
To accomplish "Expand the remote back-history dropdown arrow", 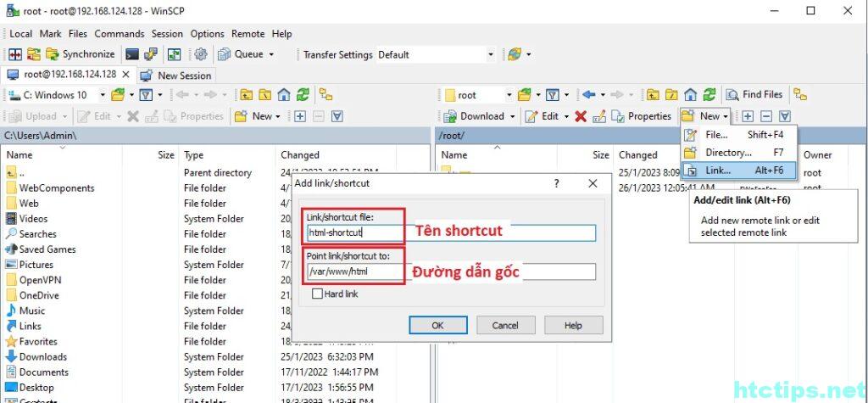I will coord(603,95).
